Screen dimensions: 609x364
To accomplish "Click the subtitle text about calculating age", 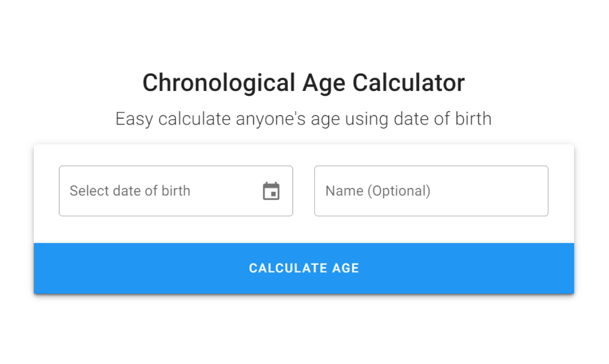I will pos(304,118).
